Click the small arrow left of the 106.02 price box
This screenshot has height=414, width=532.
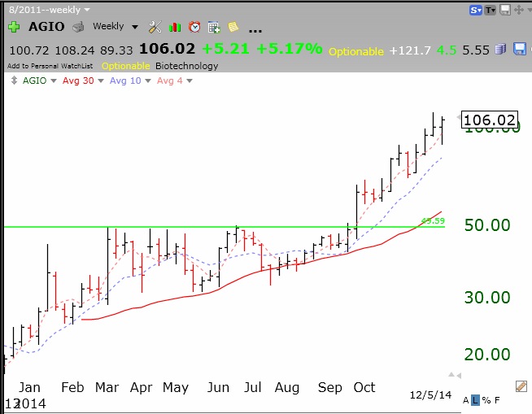pyautogui.click(x=458, y=117)
